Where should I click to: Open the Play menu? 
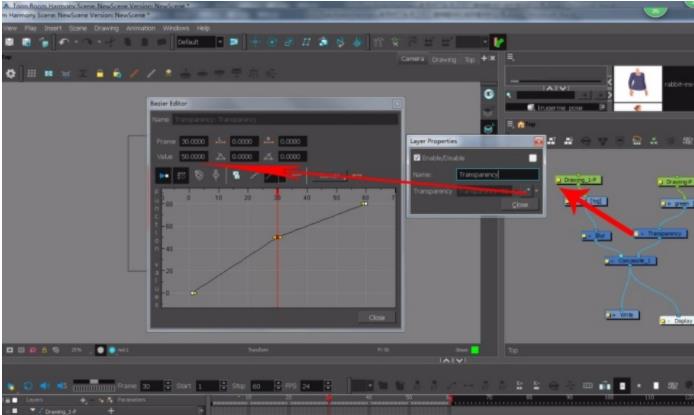31,28
